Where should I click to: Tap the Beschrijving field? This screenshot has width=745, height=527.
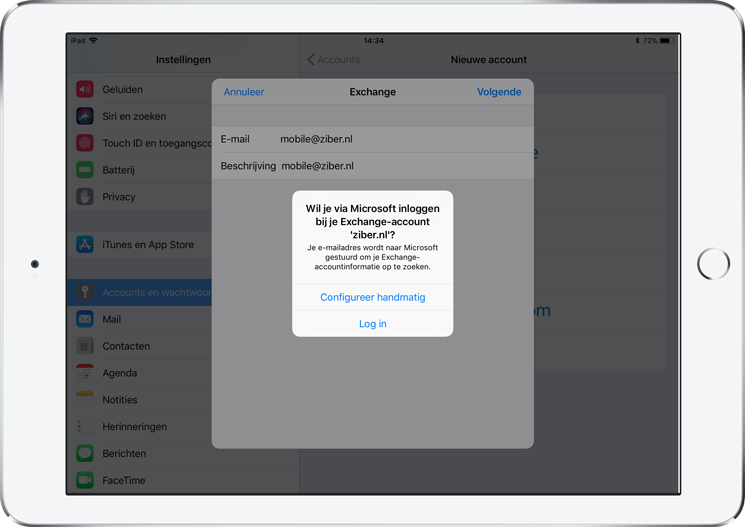(372, 166)
